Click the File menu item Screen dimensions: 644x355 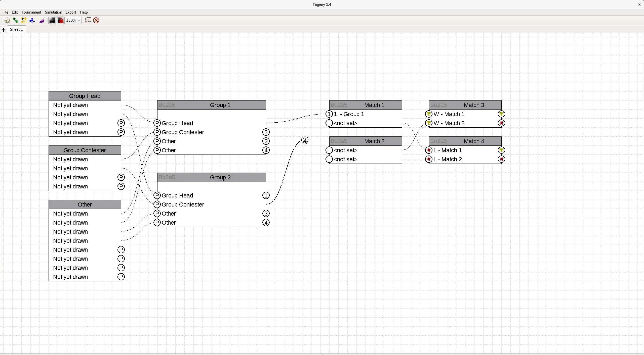[x=5, y=12]
